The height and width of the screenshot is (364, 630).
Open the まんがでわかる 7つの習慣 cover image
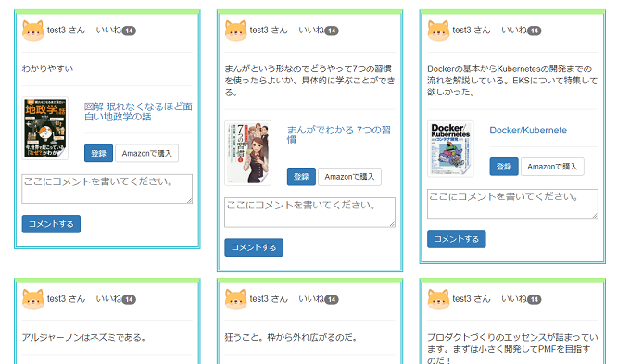(248, 153)
